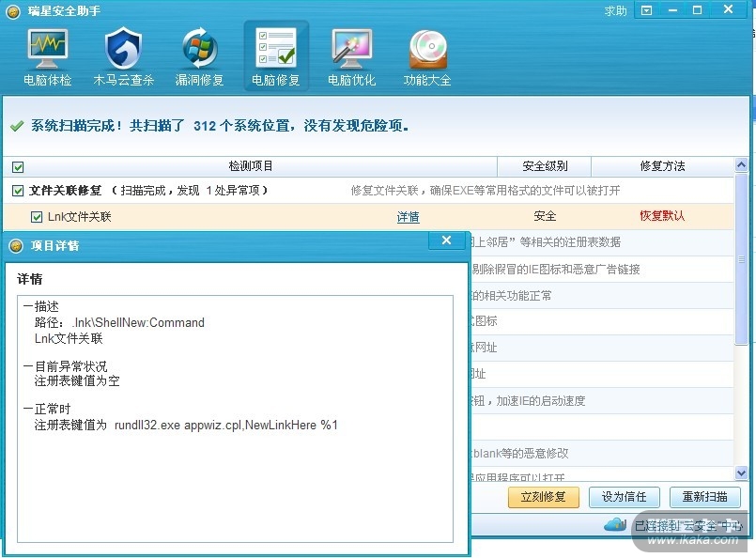Click the 安全 level cell of Lnk row
Viewport: 756px width, 558px height.
click(x=545, y=216)
